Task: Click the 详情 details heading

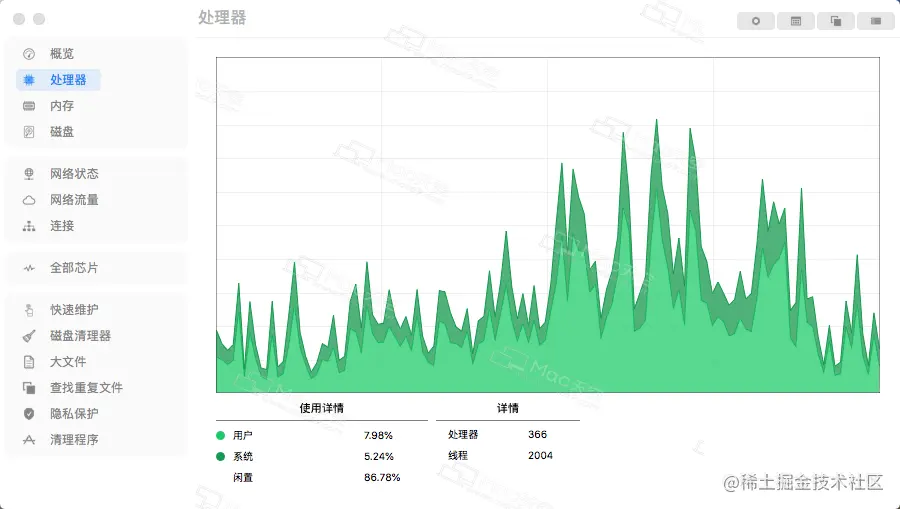Action: tap(507, 408)
